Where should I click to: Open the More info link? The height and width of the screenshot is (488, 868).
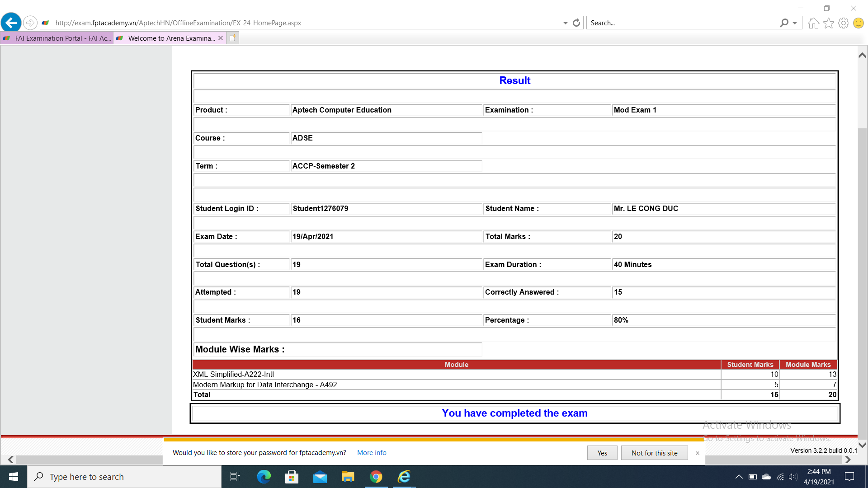coord(372,453)
